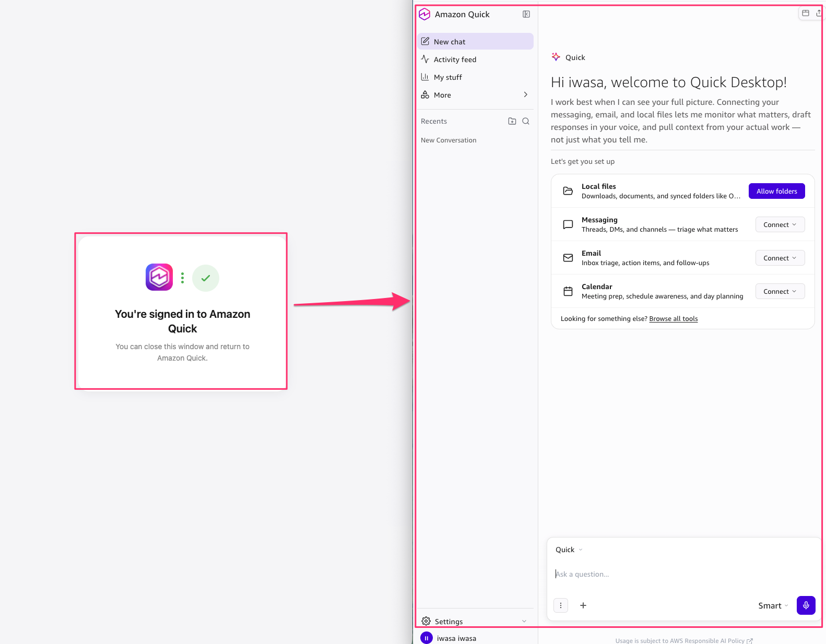This screenshot has width=826, height=644.
Task: Start voice input with microphone button
Action: coord(806,605)
